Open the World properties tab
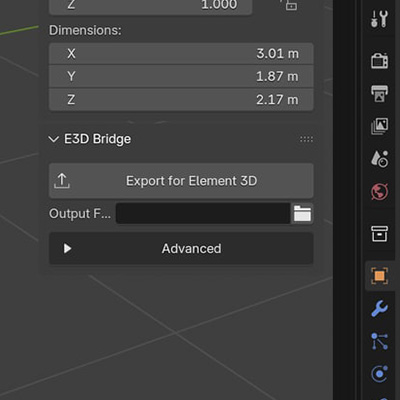Screen dimensions: 400x400 [379, 191]
